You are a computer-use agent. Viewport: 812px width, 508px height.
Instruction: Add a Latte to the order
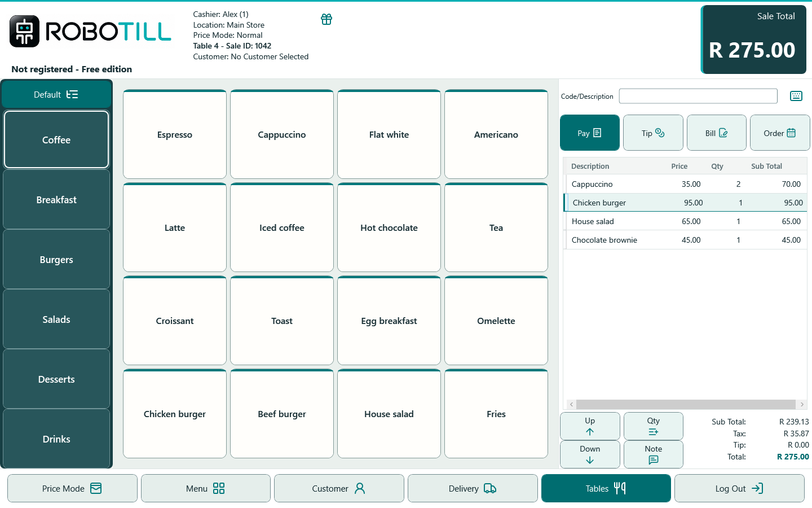point(175,227)
